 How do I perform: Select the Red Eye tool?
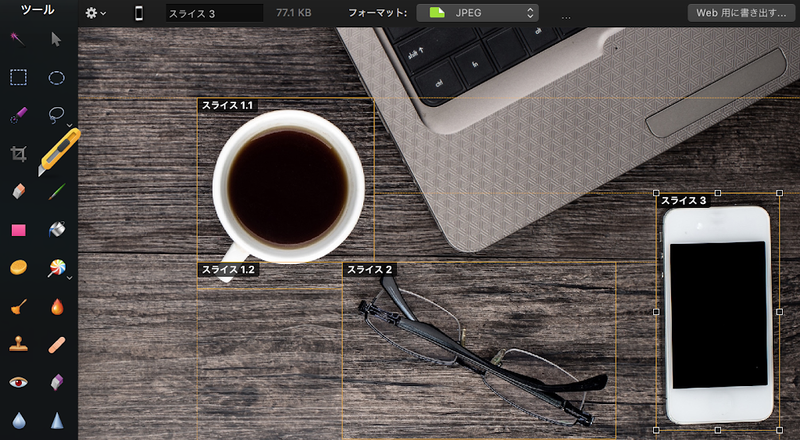coord(18,382)
